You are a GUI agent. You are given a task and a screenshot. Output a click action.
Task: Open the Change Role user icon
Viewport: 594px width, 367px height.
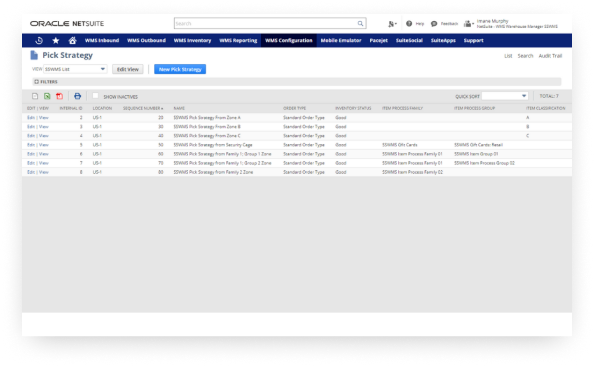click(x=469, y=24)
